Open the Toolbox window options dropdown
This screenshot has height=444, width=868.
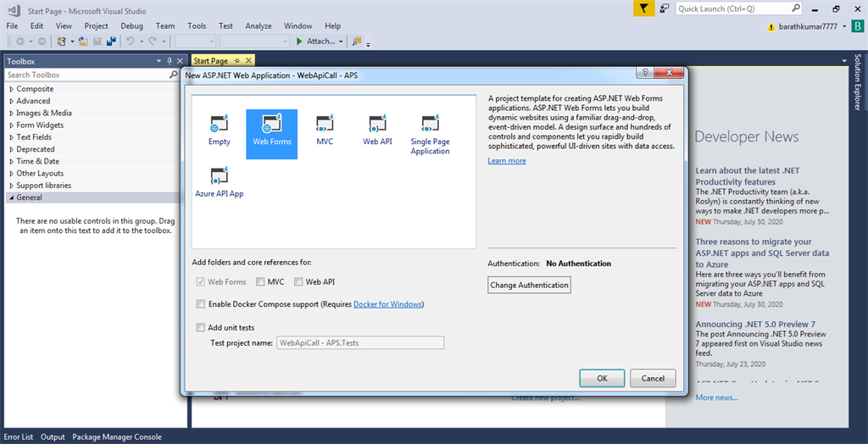(159, 61)
